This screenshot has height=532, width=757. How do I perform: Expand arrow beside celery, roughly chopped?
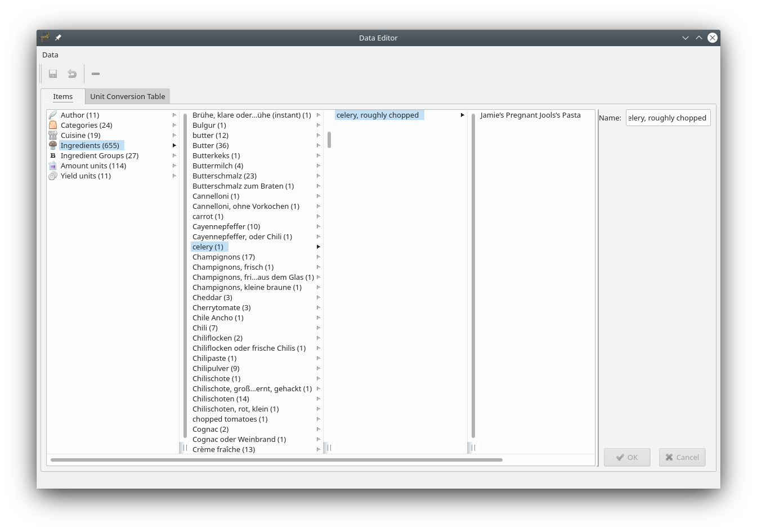(x=463, y=115)
